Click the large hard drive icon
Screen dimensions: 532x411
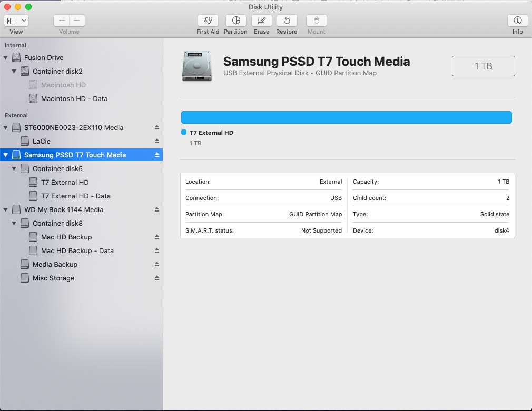[197, 66]
